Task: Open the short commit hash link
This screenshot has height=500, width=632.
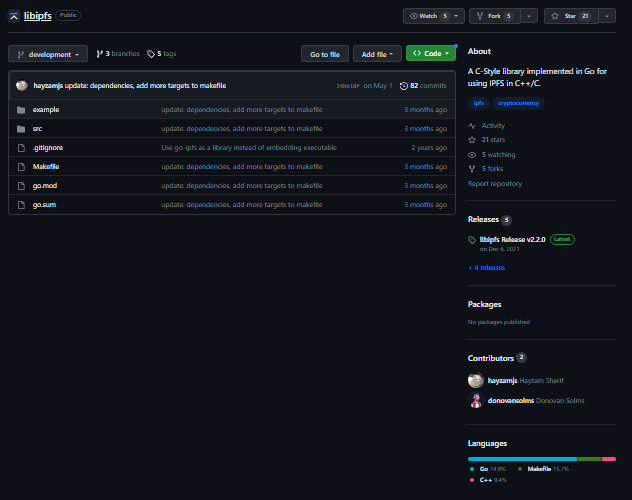Action: click(x=347, y=86)
